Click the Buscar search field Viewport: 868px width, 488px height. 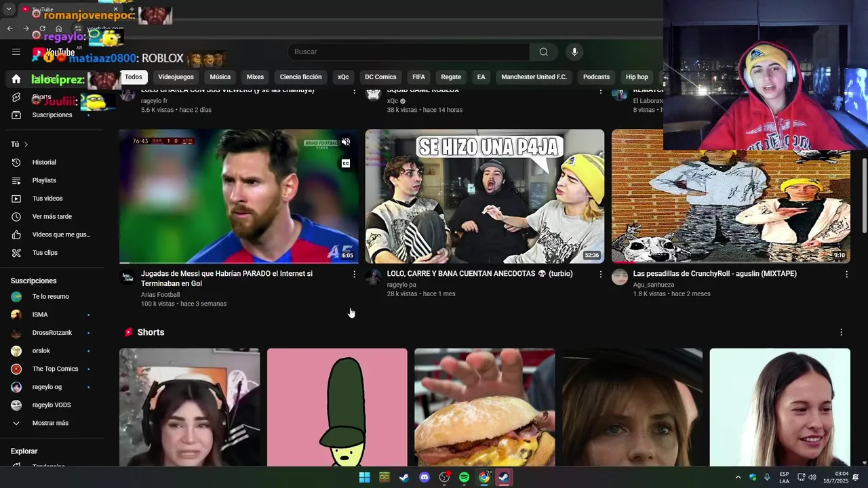pyautogui.click(x=408, y=52)
